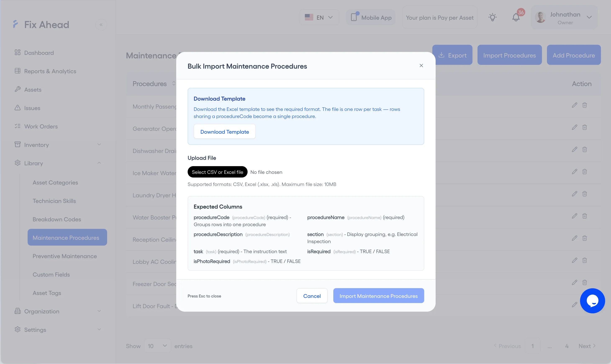The width and height of the screenshot is (611, 364).
Task: Go to Next page of procedures
Action: [x=587, y=346]
